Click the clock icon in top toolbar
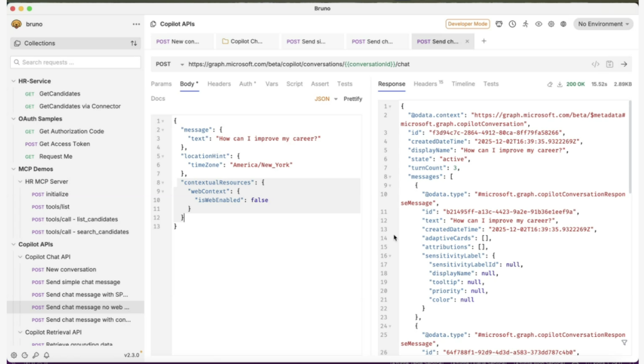The image size is (644, 364). coord(512,24)
